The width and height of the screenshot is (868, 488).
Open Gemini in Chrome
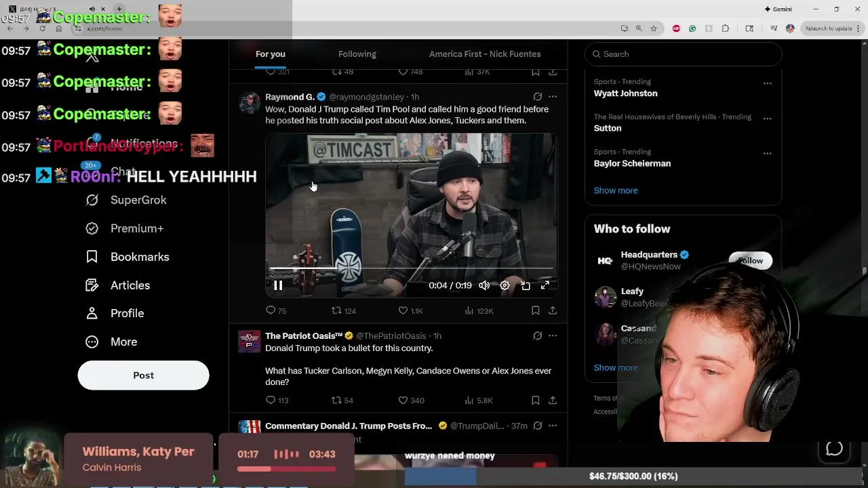click(x=778, y=9)
